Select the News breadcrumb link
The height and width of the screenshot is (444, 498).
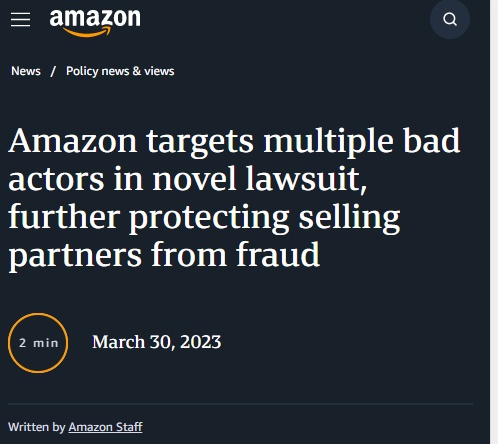pyautogui.click(x=26, y=71)
